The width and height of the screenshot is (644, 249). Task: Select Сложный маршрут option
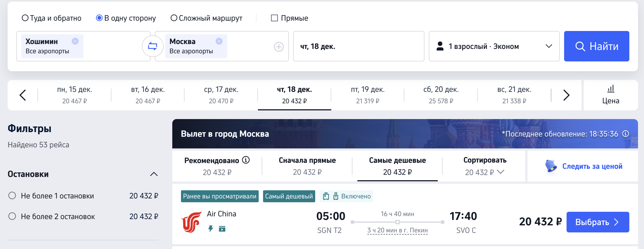[x=174, y=18]
